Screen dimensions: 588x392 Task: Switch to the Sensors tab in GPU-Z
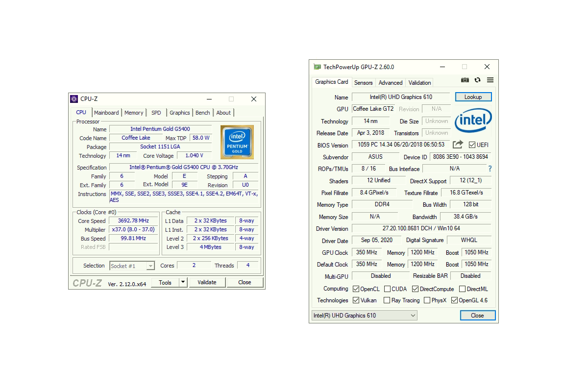coord(364,83)
